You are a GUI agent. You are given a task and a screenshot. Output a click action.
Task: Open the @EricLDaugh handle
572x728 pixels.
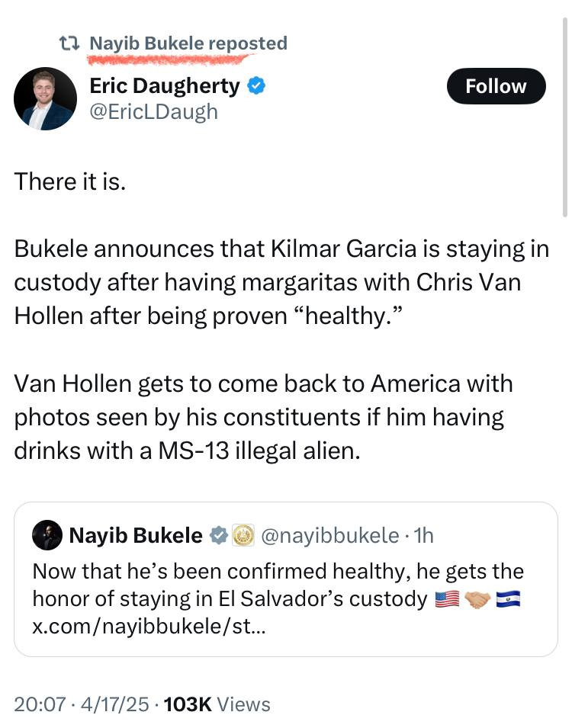[153, 111]
